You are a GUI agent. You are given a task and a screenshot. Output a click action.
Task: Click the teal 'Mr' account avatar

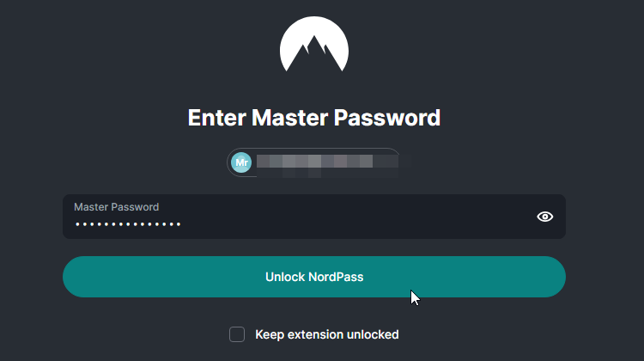(x=241, y=162)
